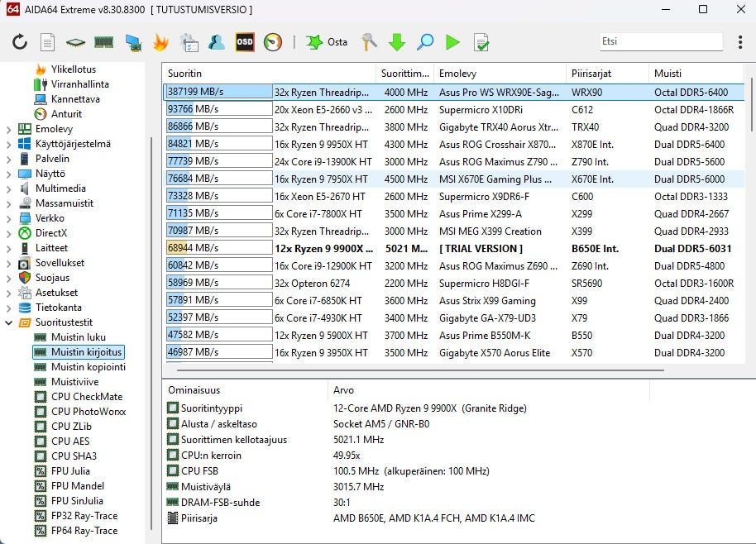Select the 68944 MB/s Ryzen 9900X row
The height and width of the screenshot is (544, 756).
tap(453, 249)
